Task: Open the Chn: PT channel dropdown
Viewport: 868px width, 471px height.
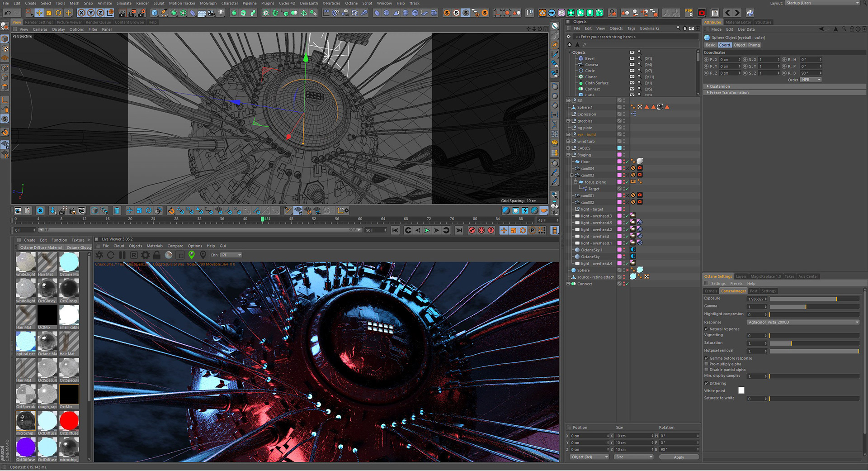Action: [231, 255]
